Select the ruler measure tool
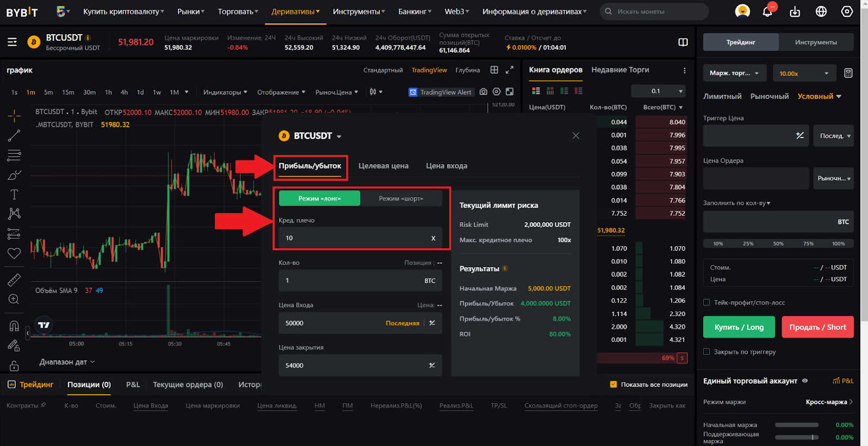This screenshot has height=446, width=868. click(14, 280)
